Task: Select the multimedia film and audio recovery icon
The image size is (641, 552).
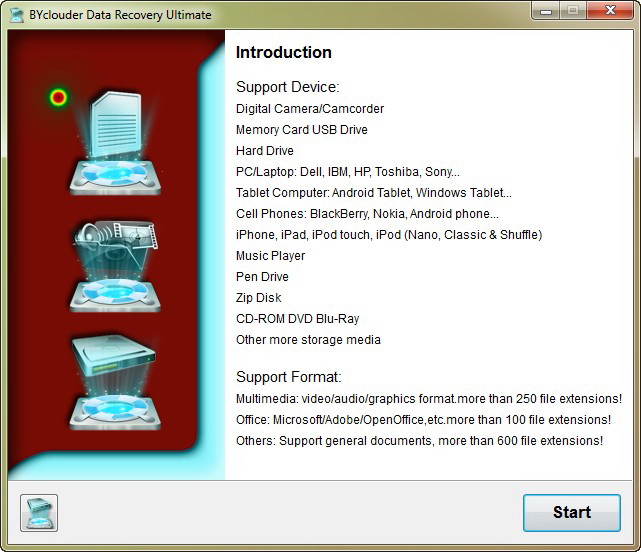Action: click(x=114, y=262)
